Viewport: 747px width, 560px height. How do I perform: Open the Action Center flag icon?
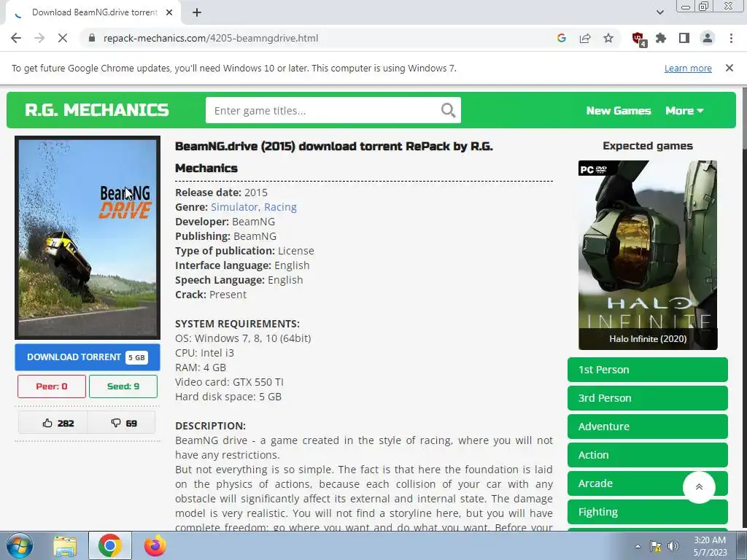656,546
